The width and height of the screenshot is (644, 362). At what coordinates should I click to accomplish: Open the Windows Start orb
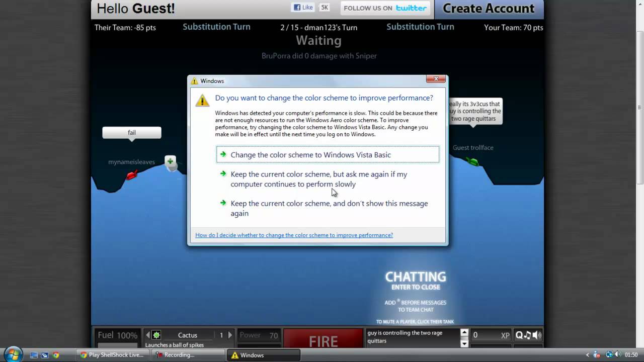pos(13,354)
